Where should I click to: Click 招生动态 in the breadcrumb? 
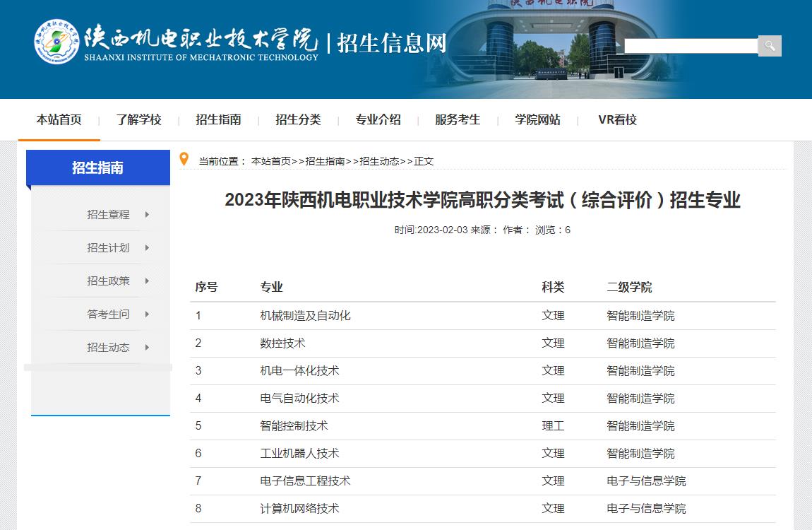coord(380,161)
